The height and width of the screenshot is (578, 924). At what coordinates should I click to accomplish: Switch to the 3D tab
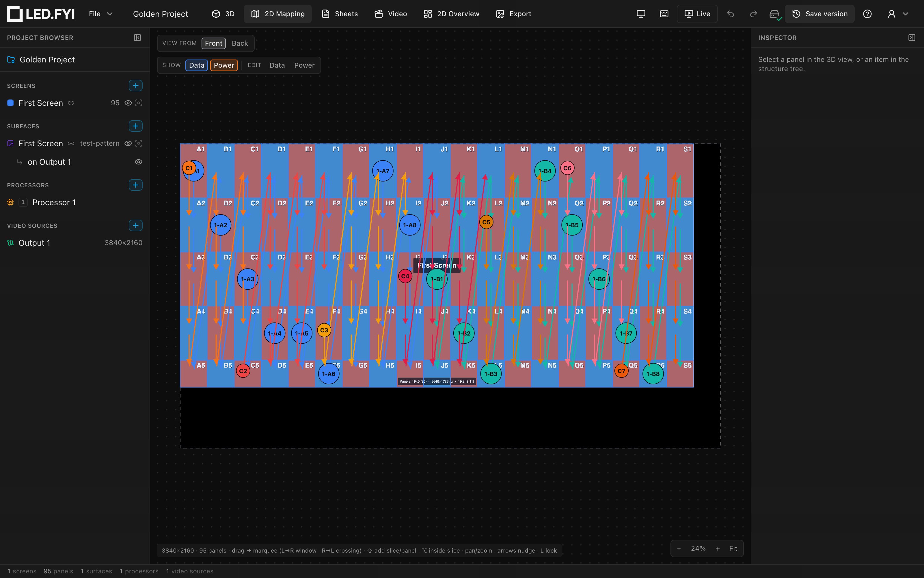click(223, 14)
